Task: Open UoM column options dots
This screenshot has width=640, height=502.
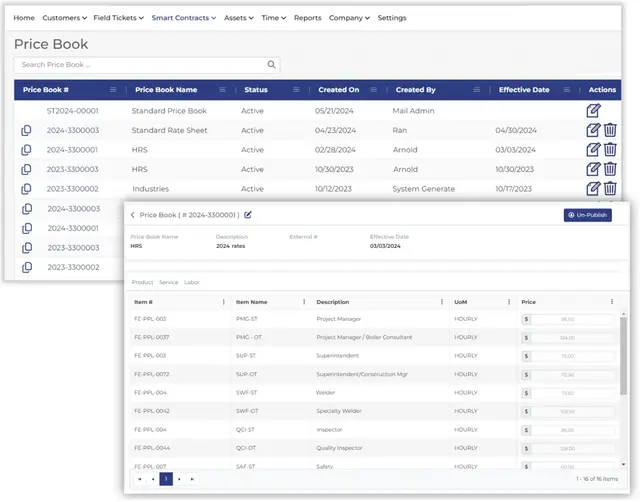Action: [x=509, y=302]
